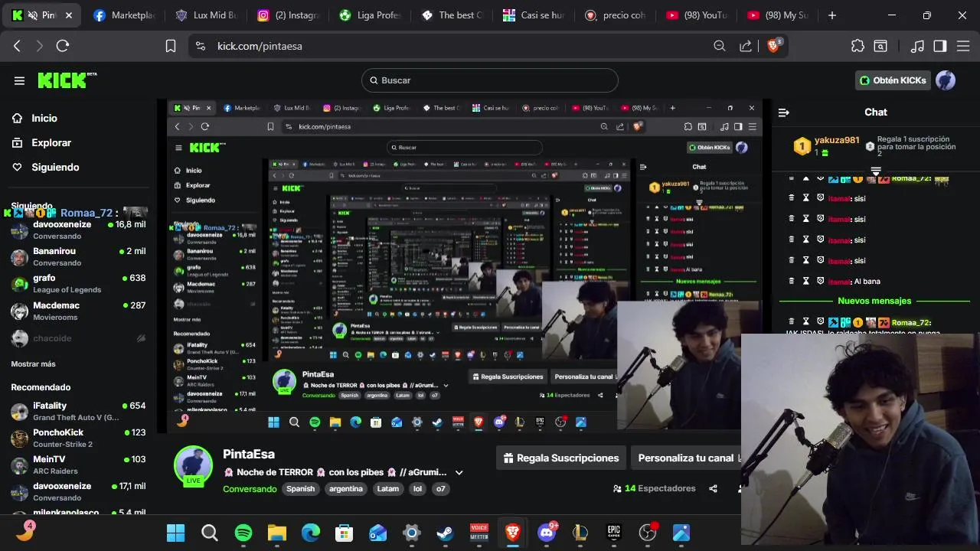Open the browser extensions puzzle icon

(857, 46)
